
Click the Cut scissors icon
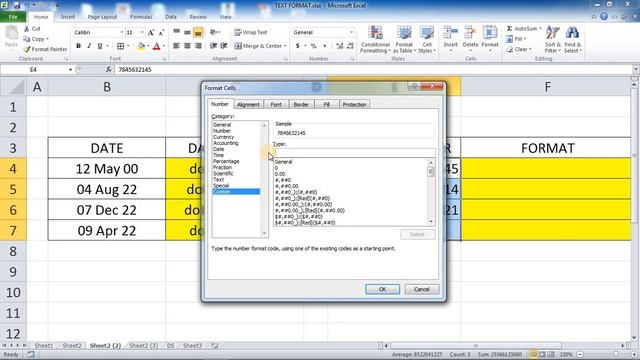point(27,29)
